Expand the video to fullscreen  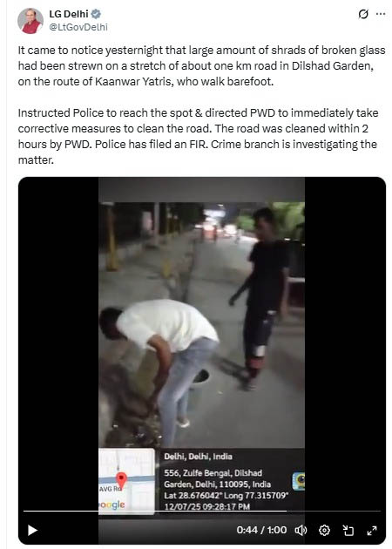(372, 531)
